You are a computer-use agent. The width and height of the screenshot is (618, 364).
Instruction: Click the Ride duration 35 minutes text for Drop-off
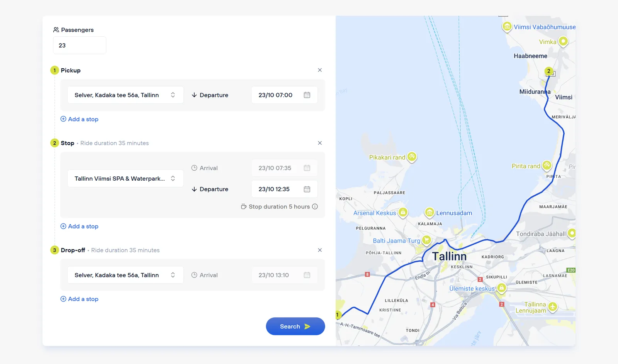[x=125, y=250]
